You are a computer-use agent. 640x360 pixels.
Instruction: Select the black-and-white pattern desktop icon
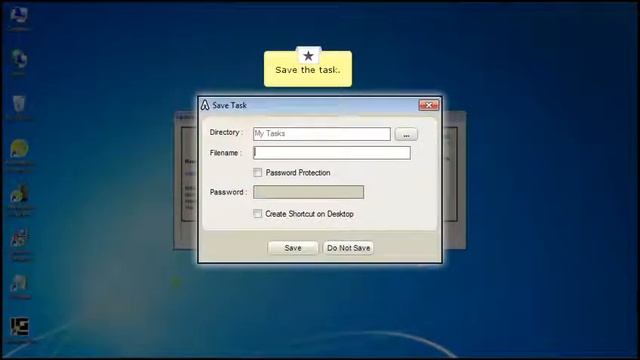19,327
